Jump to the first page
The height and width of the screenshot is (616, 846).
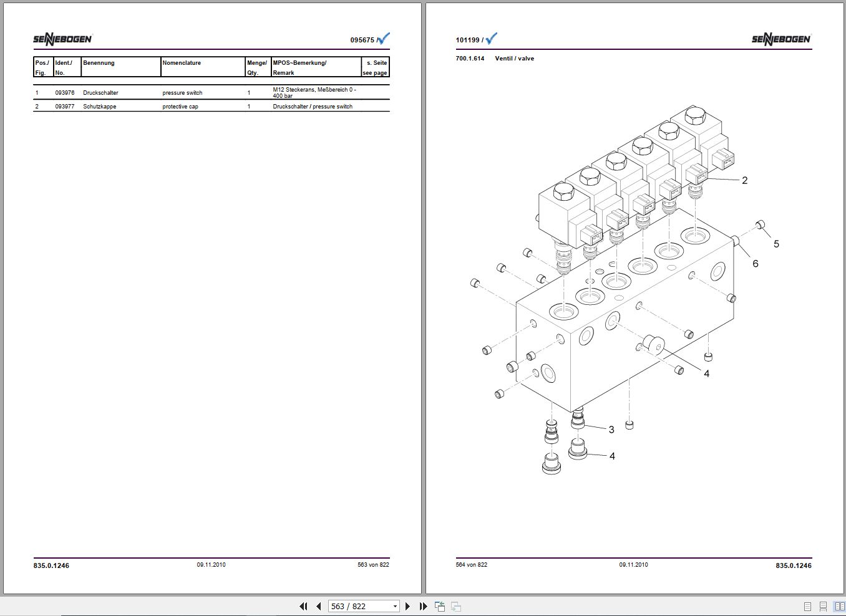(303, 606)
